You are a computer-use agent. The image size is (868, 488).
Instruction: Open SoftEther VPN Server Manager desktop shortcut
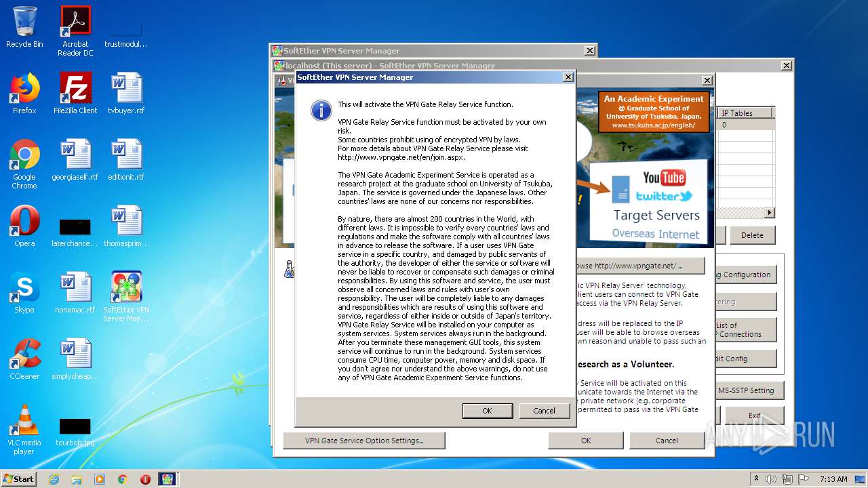point(126,297)
